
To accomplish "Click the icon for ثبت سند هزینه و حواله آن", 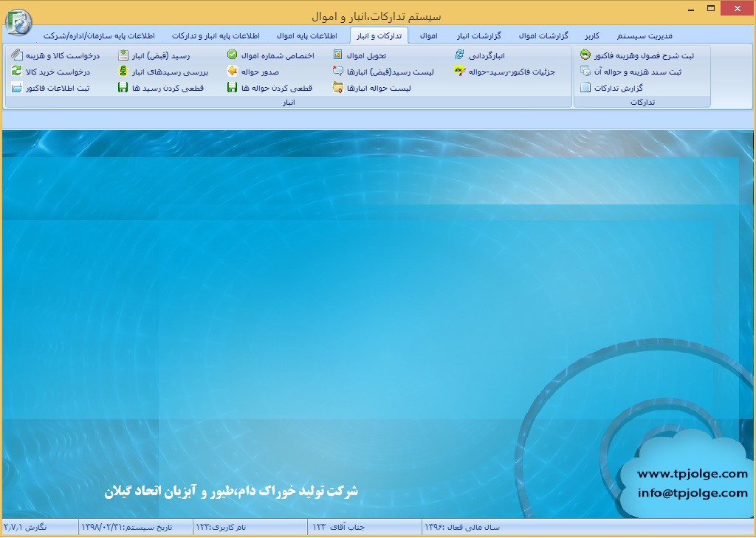I will (x=585, y=72).
